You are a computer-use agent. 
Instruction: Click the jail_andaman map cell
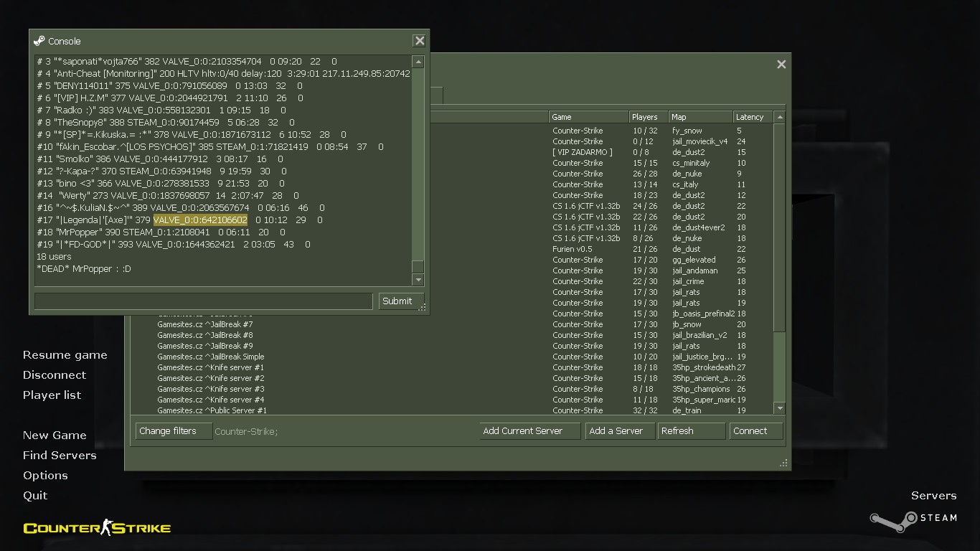click(x=694, y=270)
